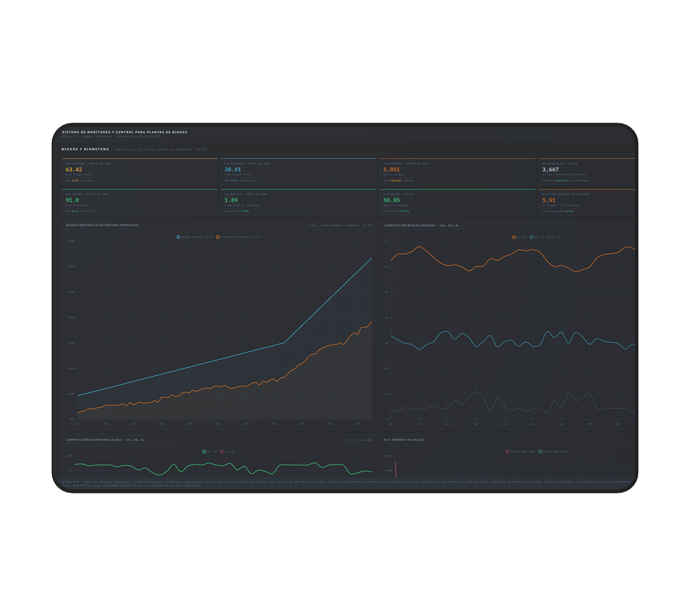Open the CH₄ Entrada 63.42 KPI card
The height and width of the screenshot is (616, 690).
pyautogui.click(x=139, y=172)
